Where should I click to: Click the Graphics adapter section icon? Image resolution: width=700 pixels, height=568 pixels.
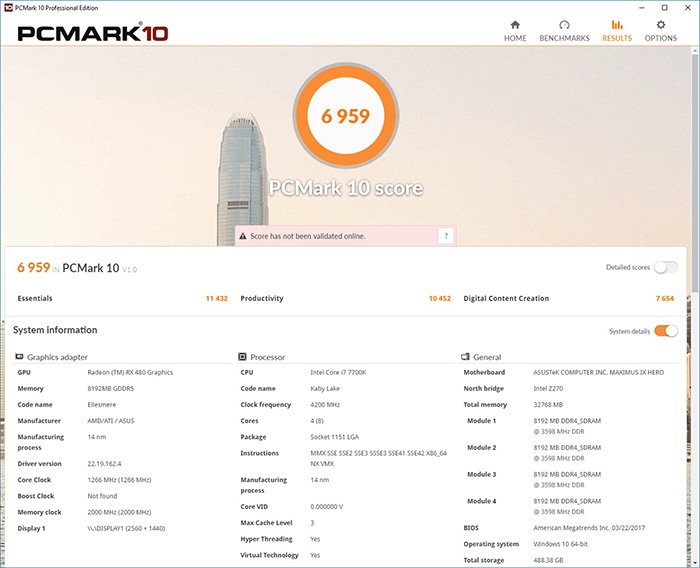point(19,357)
